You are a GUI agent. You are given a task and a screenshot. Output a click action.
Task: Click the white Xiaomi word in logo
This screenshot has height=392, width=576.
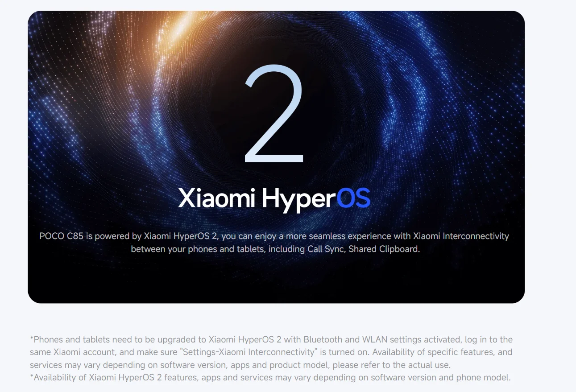217,198
